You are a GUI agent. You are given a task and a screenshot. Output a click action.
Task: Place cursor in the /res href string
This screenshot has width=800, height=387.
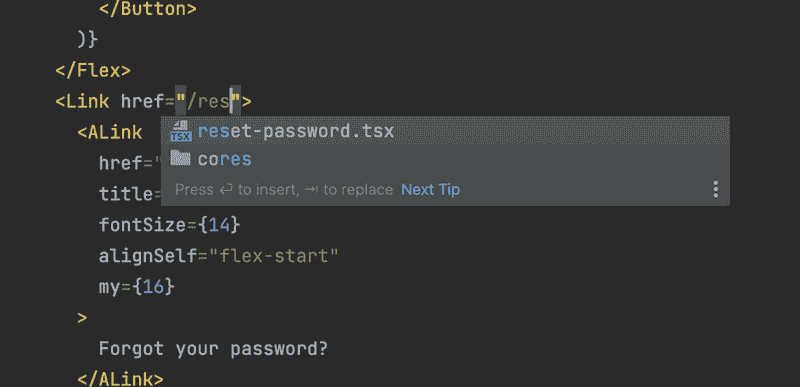[208, 102]
